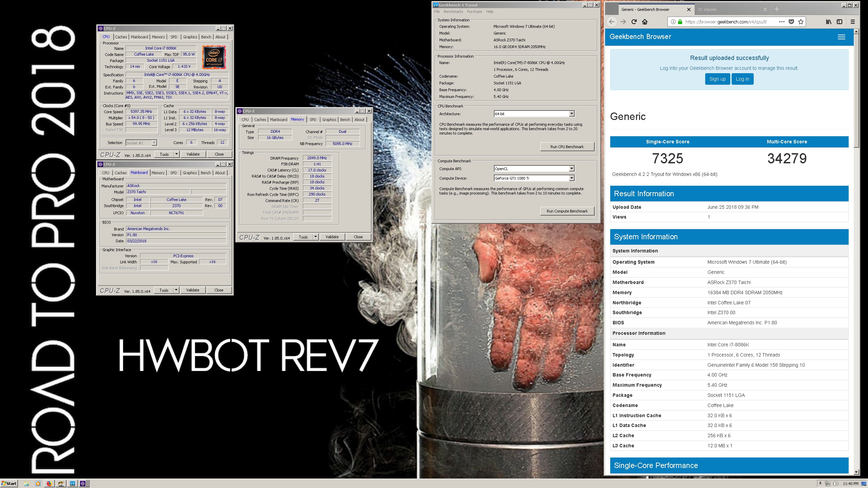Switch to Firefox in taskbar
The width and height of the screenshot is (868, 488).
pyautogui.click(x=50, y=484)
